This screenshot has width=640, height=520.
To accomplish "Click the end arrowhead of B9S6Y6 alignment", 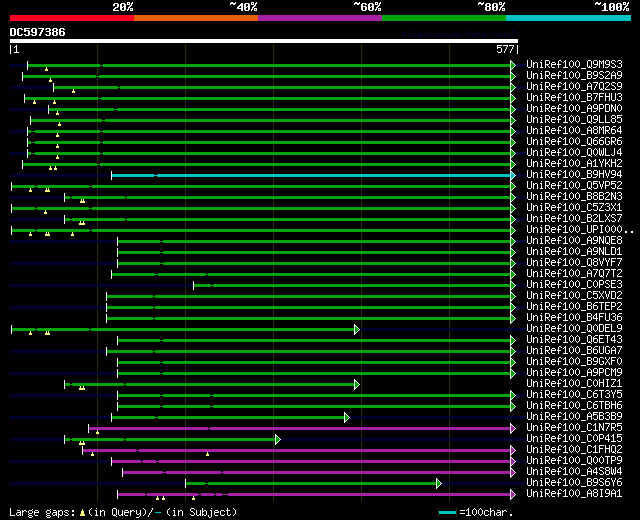I will 439,484.
